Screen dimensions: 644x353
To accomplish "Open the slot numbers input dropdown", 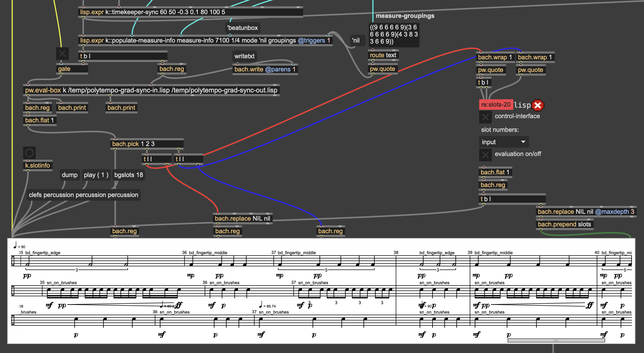I will click(x=503, y=142).
